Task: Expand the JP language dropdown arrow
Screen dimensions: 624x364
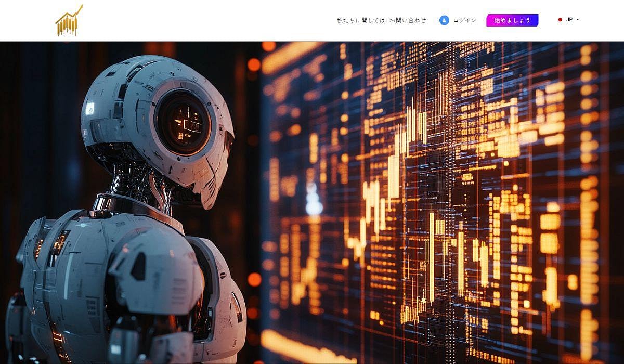Action: (x=578, y=20)
